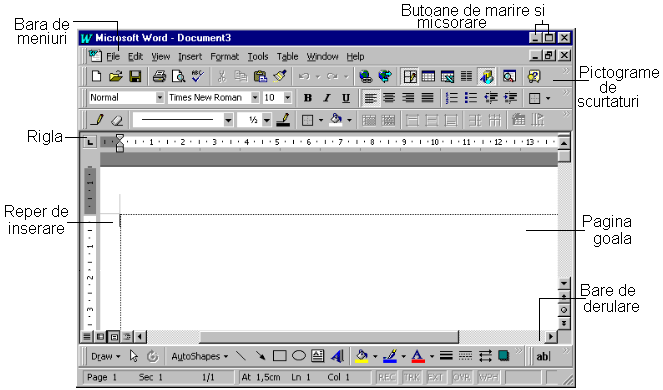Select the Arrow drawing tool
Image resolution: width=663 pixels, height=390 pixels.
point(260,356)
